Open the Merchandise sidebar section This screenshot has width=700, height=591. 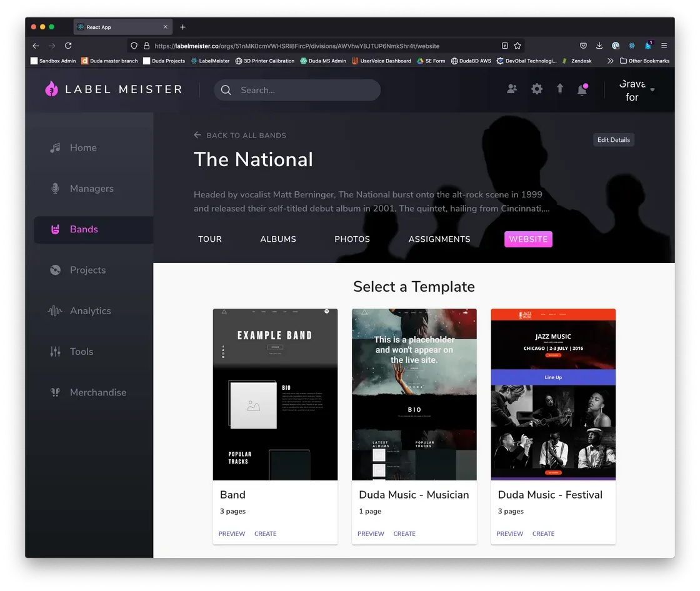point(97,392)
